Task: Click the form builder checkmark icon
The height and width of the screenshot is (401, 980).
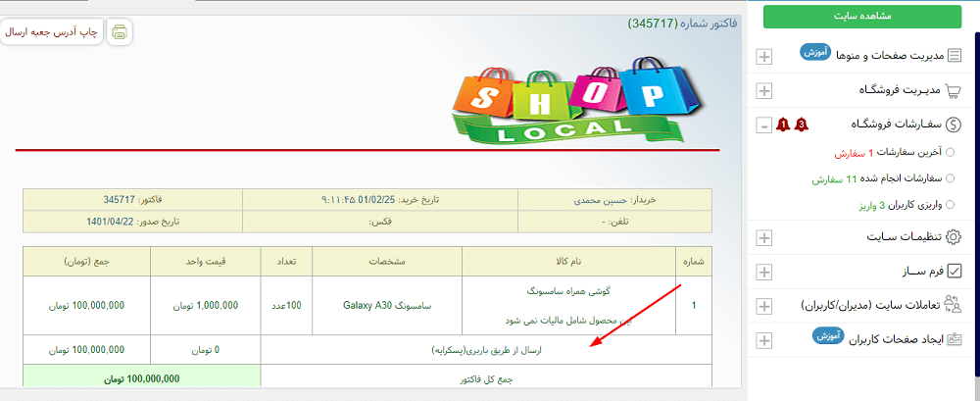Action: [x=954, y=271]
